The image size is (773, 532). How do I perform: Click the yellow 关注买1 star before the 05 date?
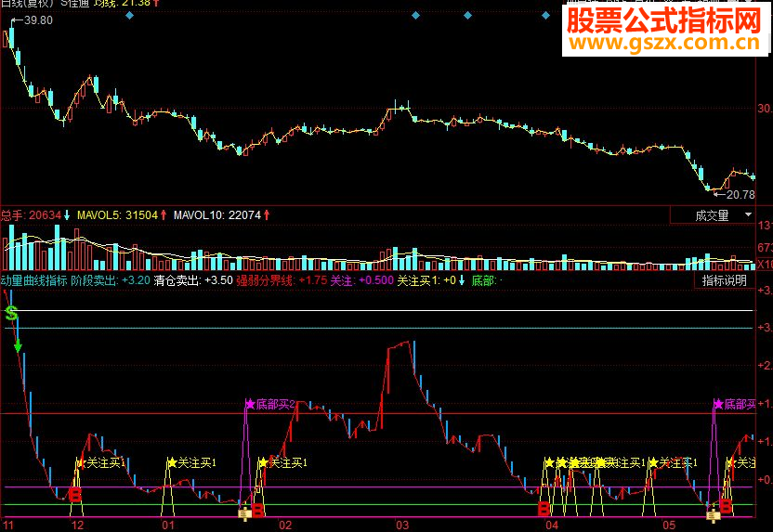pyautogui.click(x=654, y=463)
